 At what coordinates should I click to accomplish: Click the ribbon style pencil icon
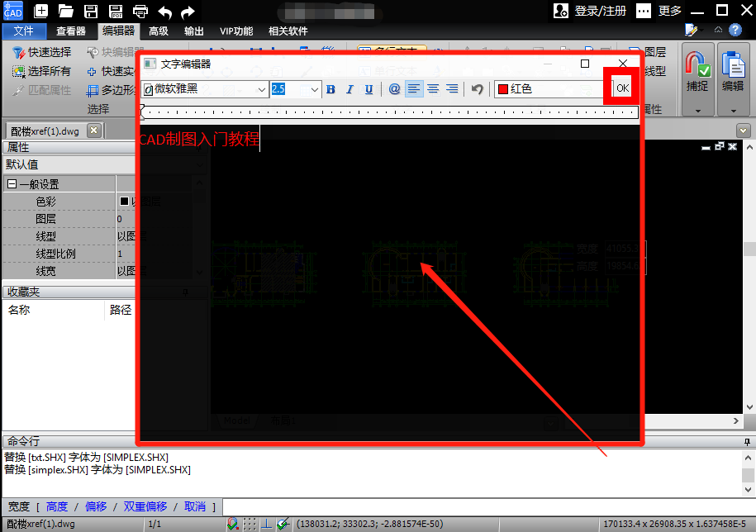pos(691,31)
